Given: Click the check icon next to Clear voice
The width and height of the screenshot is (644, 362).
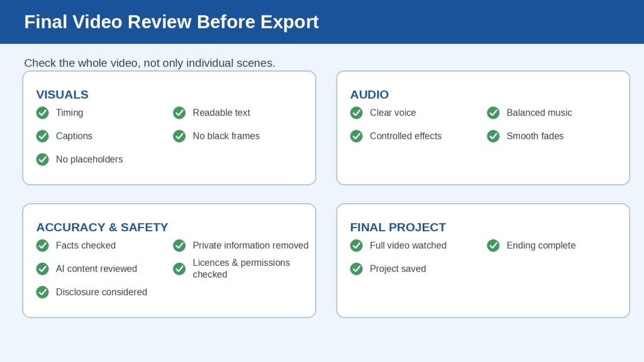Looking at the screenshot, I should coord(357,113).
